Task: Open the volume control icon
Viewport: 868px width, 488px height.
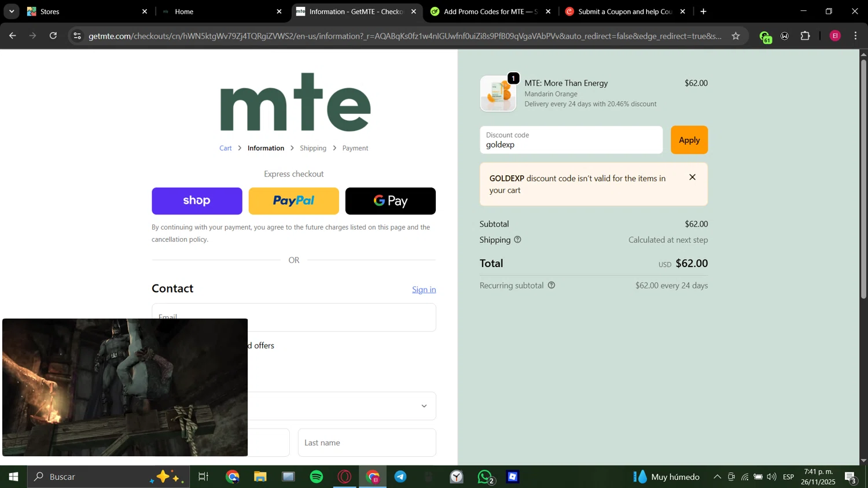Action: (x=771, y=476)
